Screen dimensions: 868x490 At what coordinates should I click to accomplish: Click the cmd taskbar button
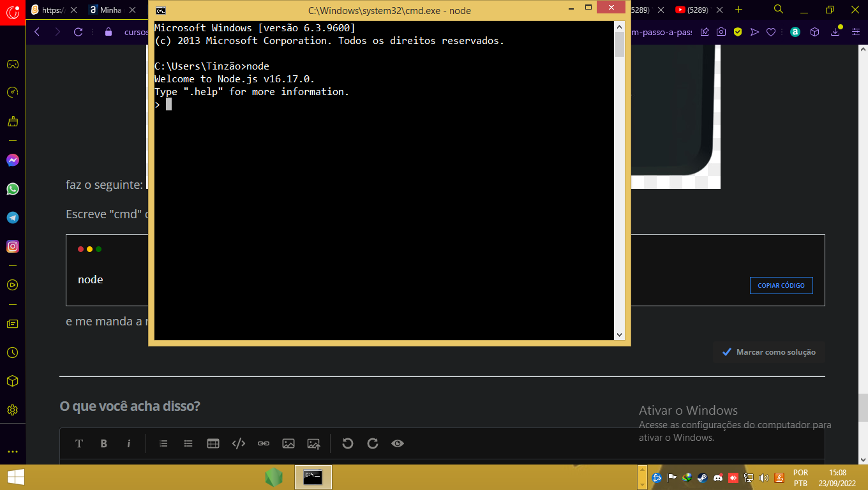[x=313, y=477]
